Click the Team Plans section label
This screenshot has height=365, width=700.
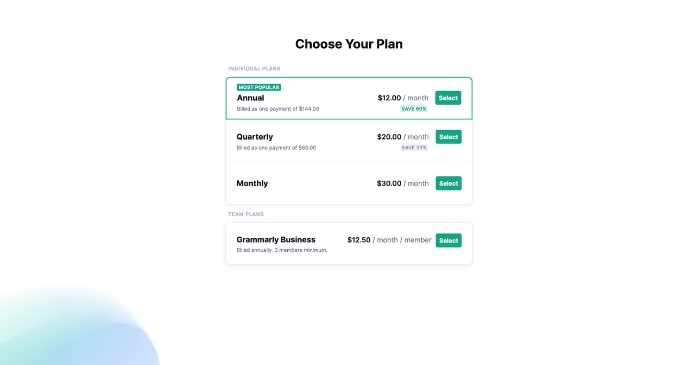[x=246, y=214]
